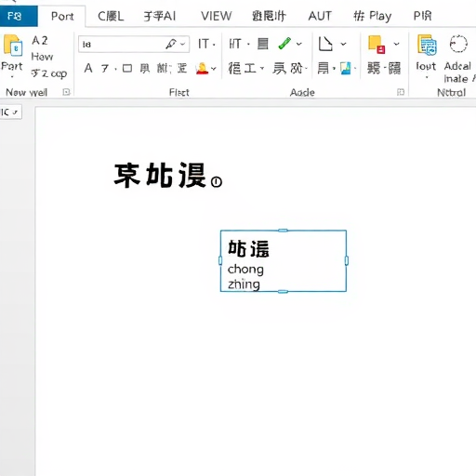Expand the page icon dropdown arrow

pos(343,44)
